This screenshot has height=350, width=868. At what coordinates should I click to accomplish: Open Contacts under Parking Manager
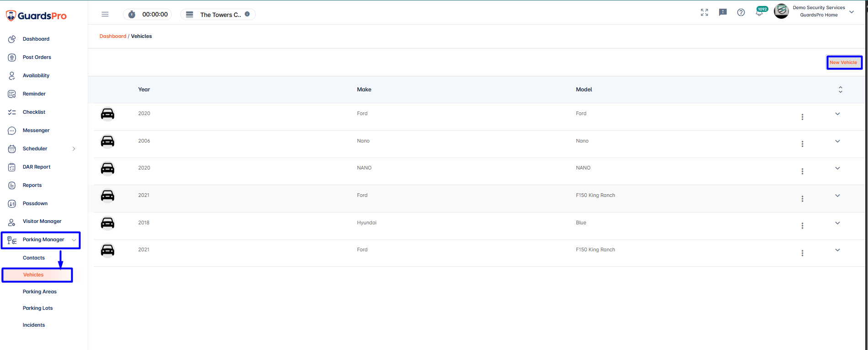pyautogui.click(x=34, y=258)
